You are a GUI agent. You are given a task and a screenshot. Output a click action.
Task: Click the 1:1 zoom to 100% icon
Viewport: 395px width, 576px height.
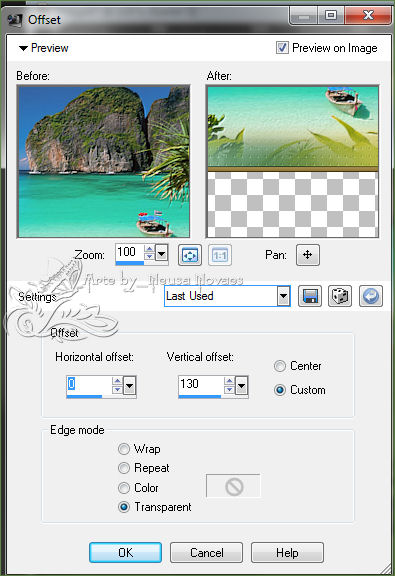(220, 255)
